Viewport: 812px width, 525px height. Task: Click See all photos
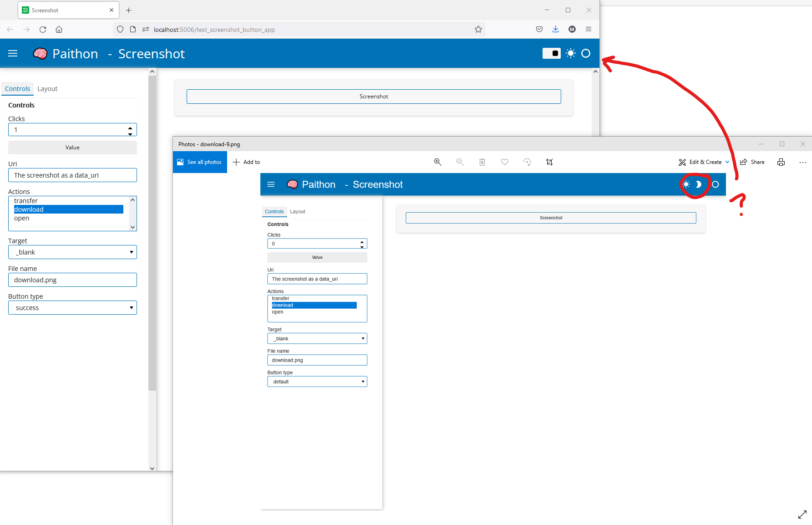pos(200,162)
